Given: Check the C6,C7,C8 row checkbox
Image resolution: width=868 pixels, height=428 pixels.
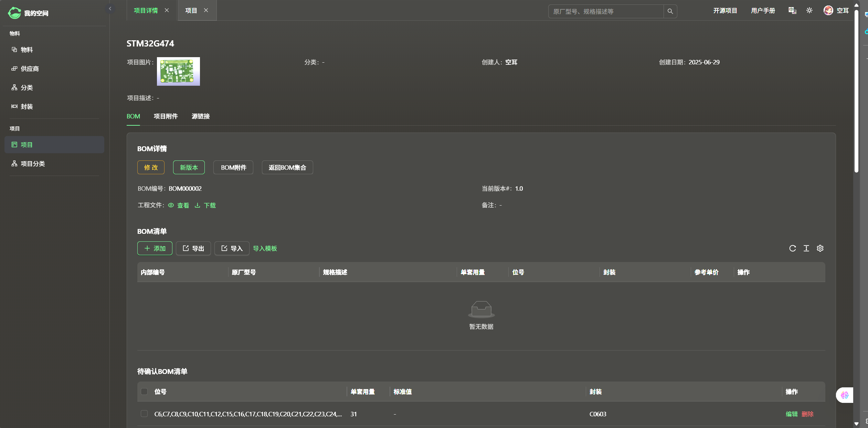Looking at the screenshot, I should pyautogui.click(x=144, y=414).
